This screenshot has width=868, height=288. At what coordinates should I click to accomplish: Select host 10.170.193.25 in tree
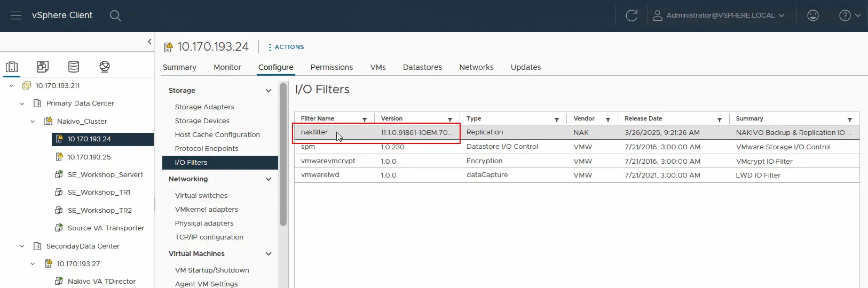point(89,157)
